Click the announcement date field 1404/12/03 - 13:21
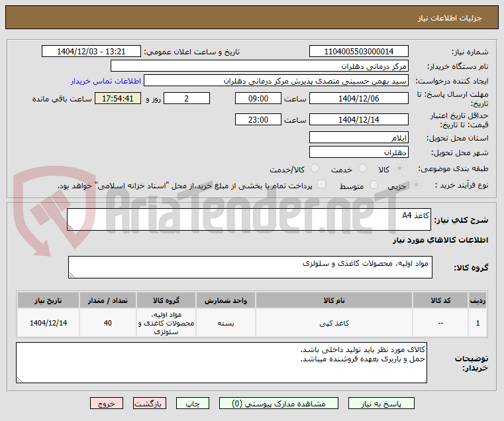 click(91, 51)
